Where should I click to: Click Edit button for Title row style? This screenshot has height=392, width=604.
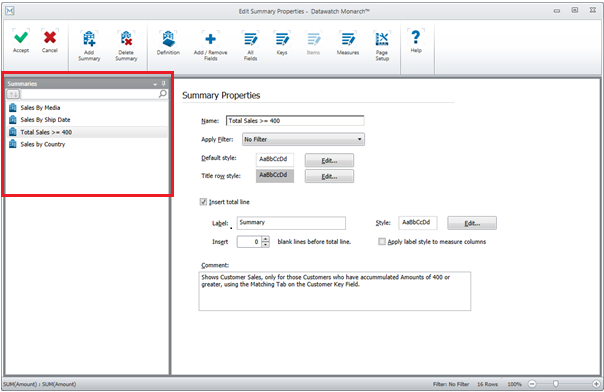[329, 176]
